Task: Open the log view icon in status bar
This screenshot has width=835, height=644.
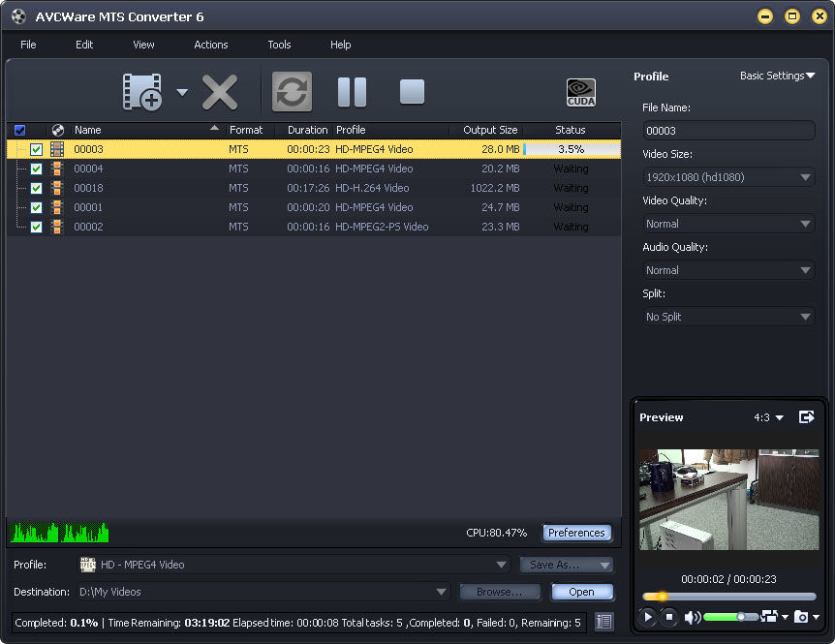Action: click(603, 622)
